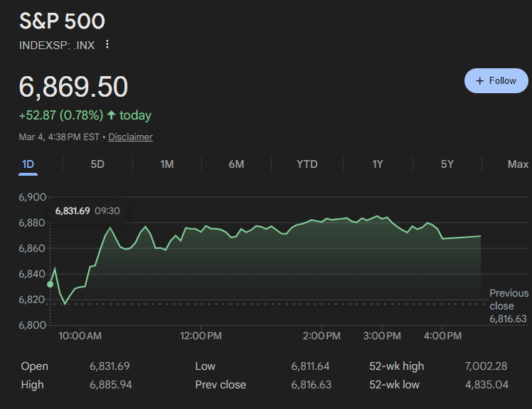532x409 pixels.
Task: Switch to the 5D range tab
Action: (x=97, y=164)
